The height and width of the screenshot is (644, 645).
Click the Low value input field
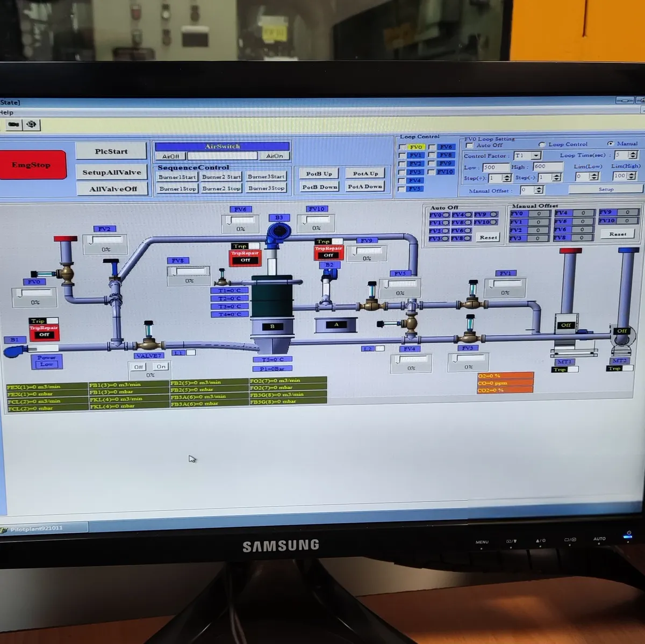coord(495,167)
